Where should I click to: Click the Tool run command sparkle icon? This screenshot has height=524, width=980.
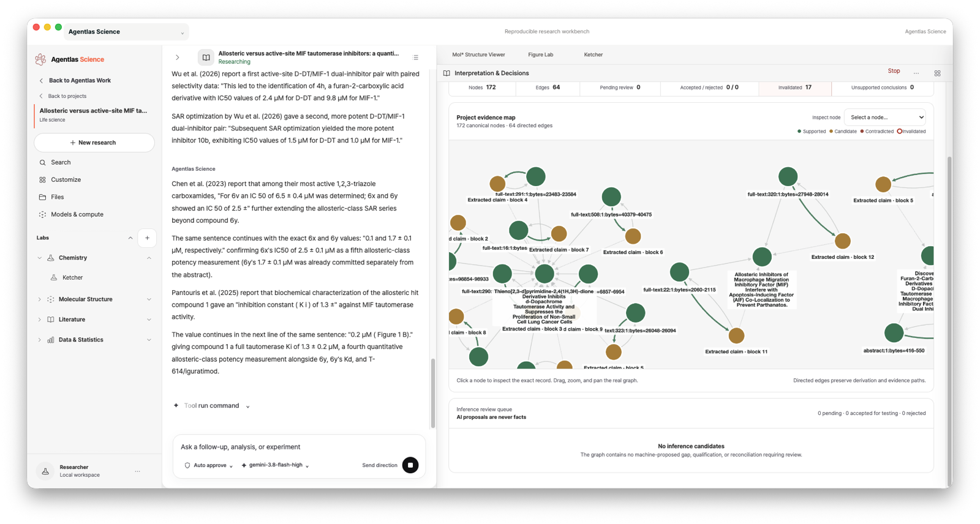176,406
